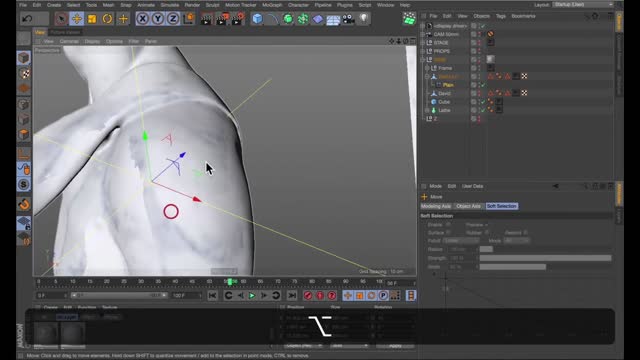Switch to Object Axis tab
This screenshot has width=640, height=360.
pos(469,206)
